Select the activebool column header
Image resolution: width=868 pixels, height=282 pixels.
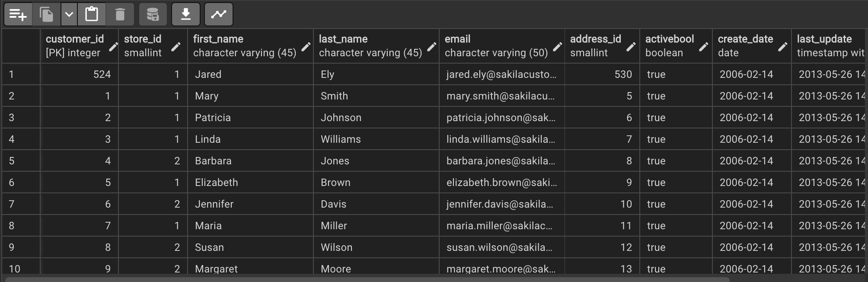click(676, 46)
